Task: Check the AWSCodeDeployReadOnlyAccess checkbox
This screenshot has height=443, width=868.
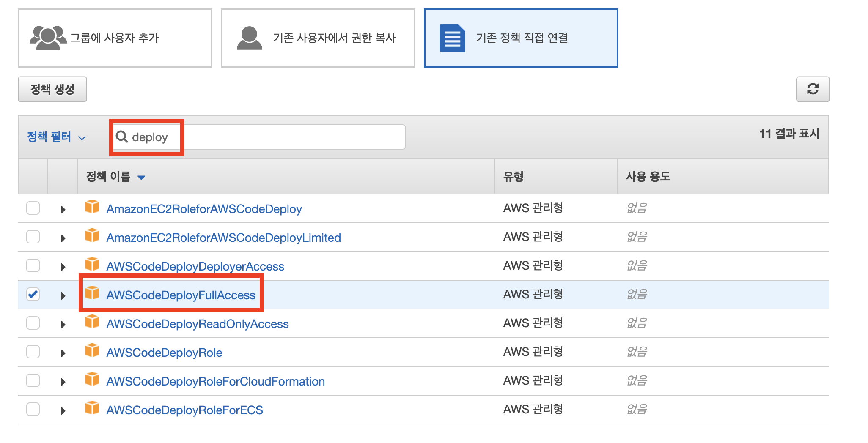Action: click(33, 323)
